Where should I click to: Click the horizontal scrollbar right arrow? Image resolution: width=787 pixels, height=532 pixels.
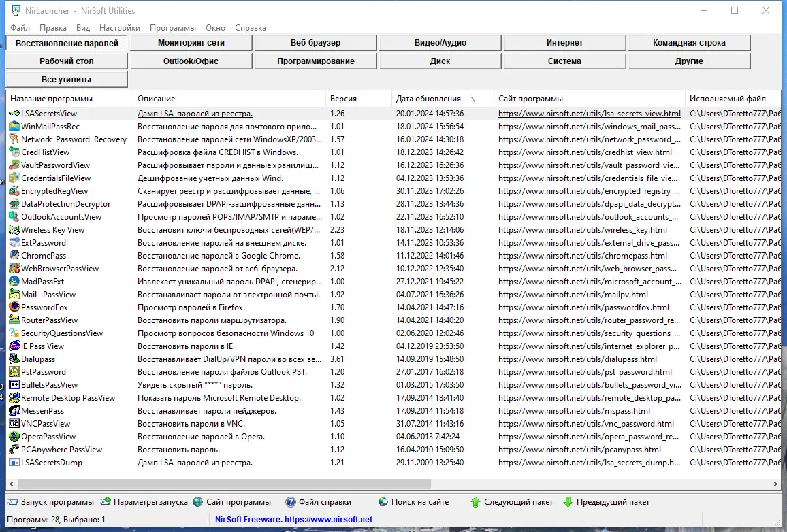pyautogui.click(x=775, y=484)
